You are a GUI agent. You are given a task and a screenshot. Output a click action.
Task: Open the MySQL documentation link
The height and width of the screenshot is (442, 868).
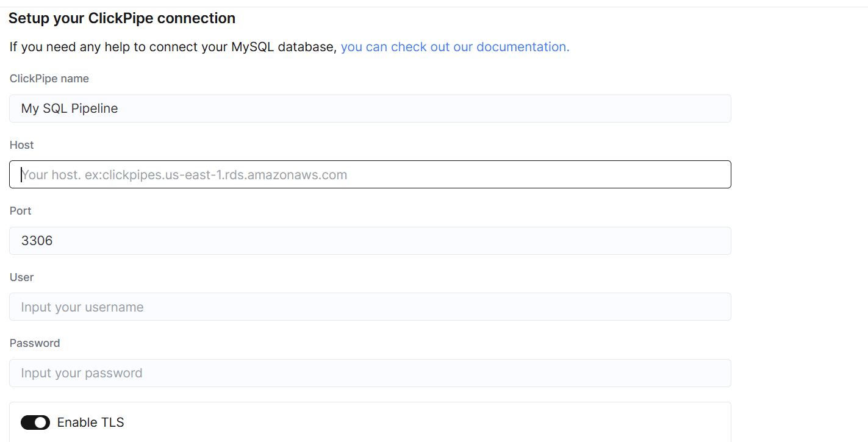(x=455, y=47)
